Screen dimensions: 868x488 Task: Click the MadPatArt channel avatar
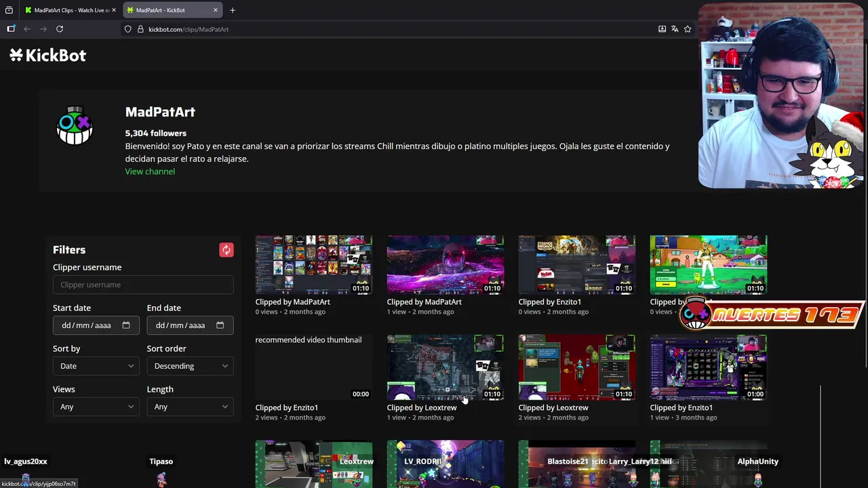tap(75, 126)
